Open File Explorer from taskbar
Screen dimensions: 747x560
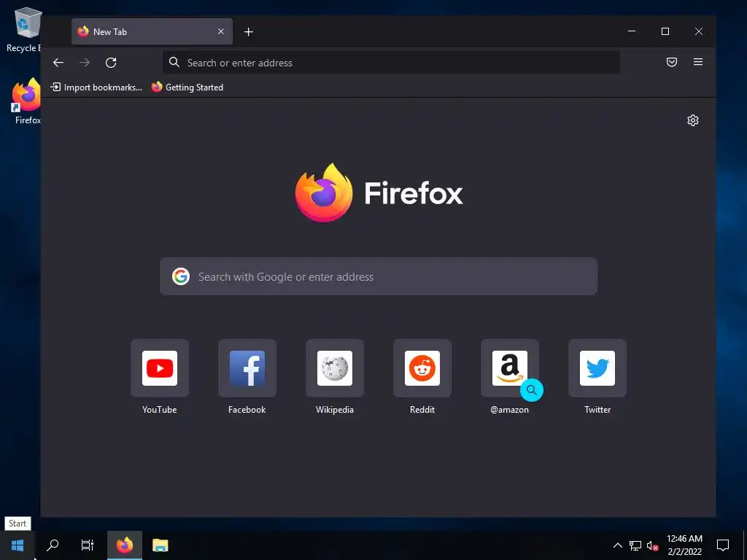[x=160, y=545]
